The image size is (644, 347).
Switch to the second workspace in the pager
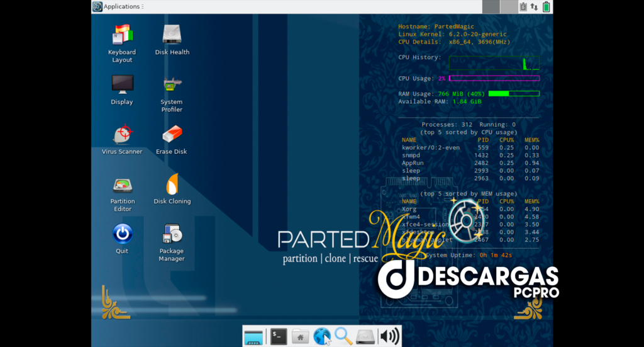509,6
